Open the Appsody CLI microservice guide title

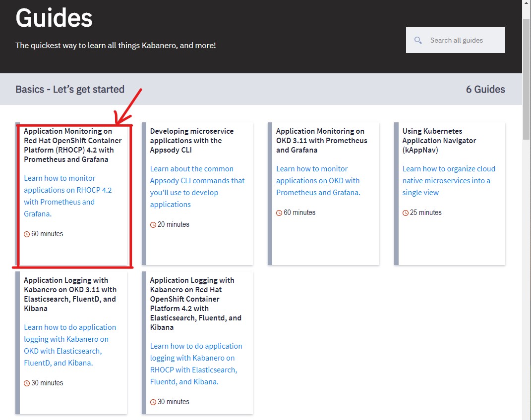point(192,140)
